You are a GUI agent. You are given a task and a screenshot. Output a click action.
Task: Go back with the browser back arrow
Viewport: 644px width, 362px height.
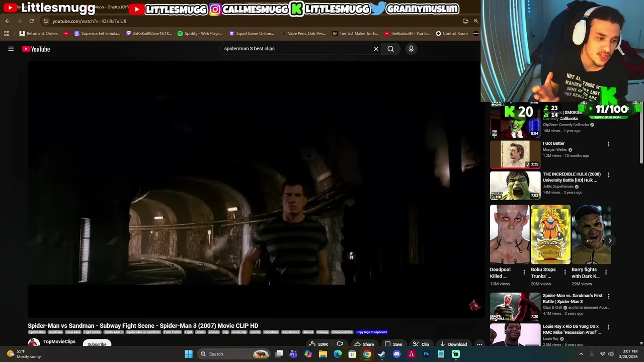[7, 21]
